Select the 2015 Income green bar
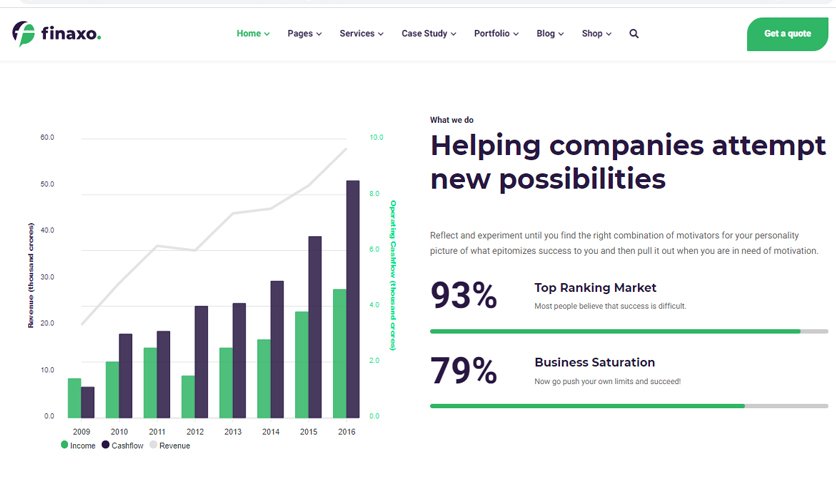This screenshot has height=484, width=836. (x=302, y=365)
